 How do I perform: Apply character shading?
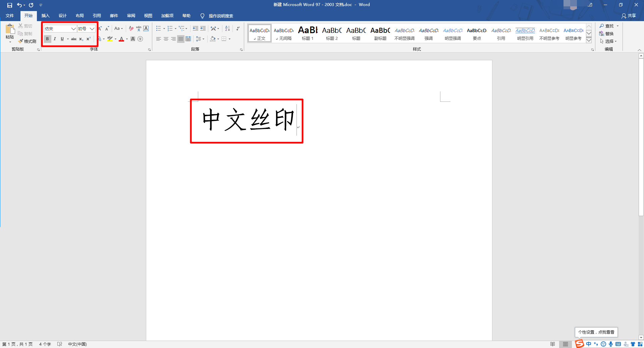pos(133,39)
